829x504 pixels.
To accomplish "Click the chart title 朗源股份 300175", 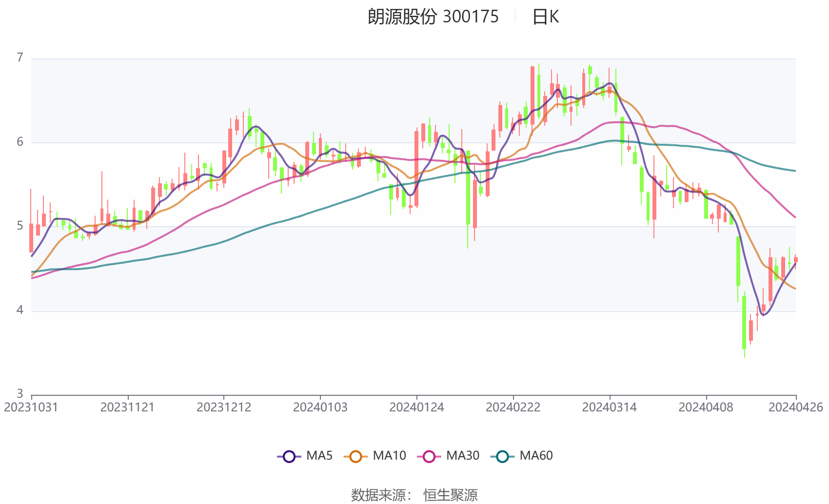I will pyautogui.click(x=433, y=17).
